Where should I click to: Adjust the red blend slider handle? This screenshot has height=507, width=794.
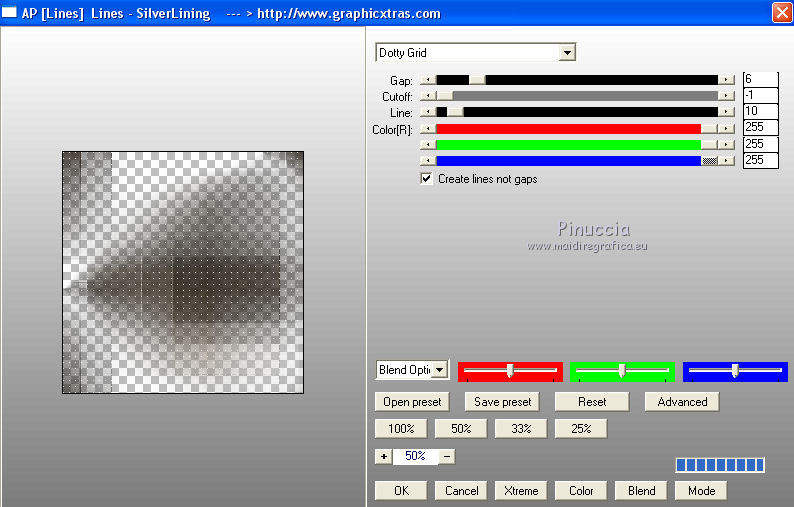[x=510, y=370]
